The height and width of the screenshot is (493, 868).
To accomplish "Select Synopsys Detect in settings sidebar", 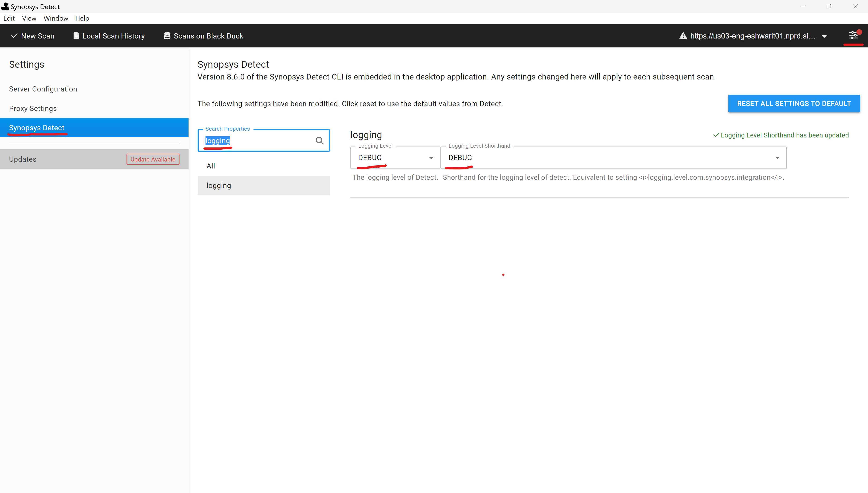I will coord(94,128).
